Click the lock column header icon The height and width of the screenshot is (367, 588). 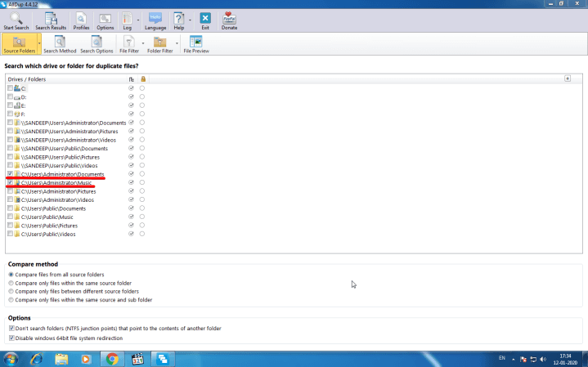pos(143,79)
